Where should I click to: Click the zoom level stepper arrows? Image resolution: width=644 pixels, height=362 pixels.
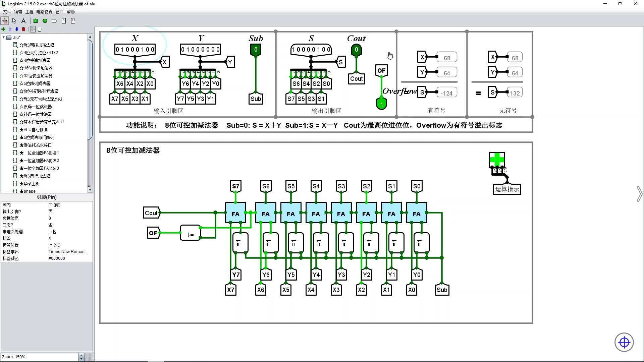tap(81, 357)
